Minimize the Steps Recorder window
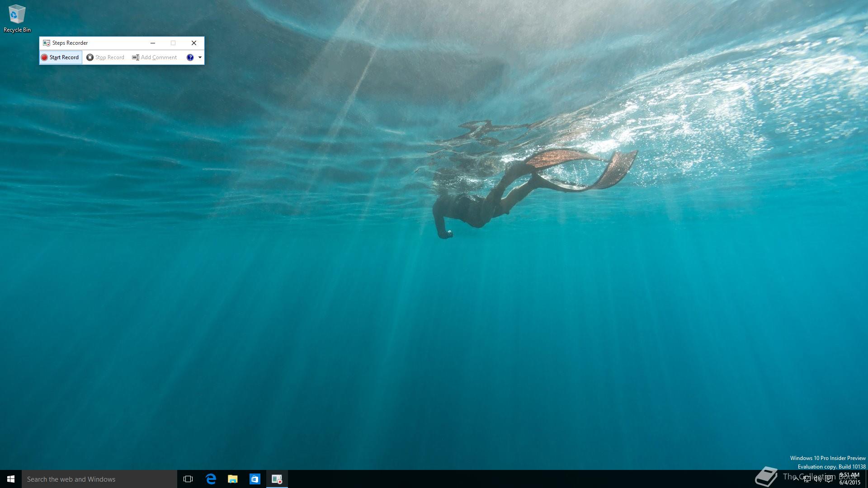Screen dimensions: 868x488 coord(153,43)
